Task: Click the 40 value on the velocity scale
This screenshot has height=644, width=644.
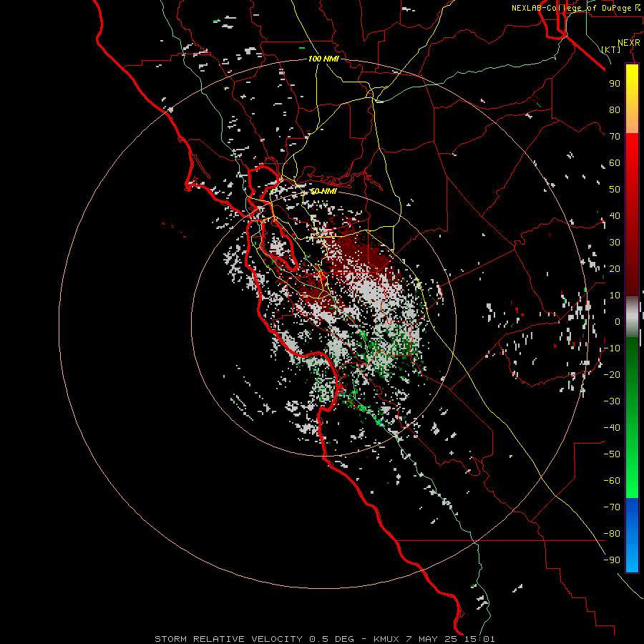Action: coord(615,215)
